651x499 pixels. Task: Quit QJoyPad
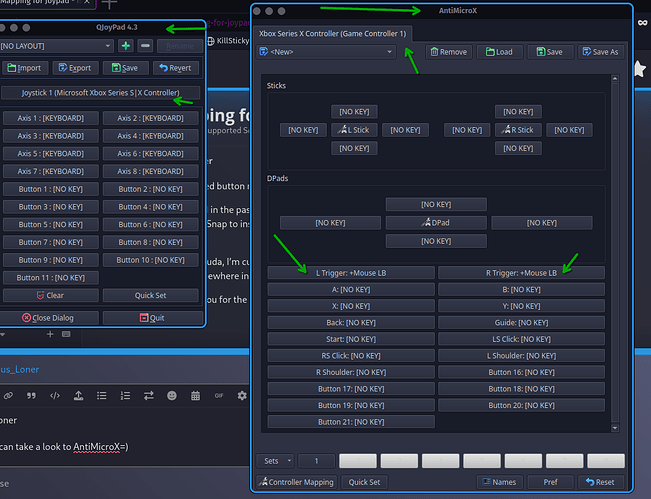pyautogui.click(x=152, y=318)
